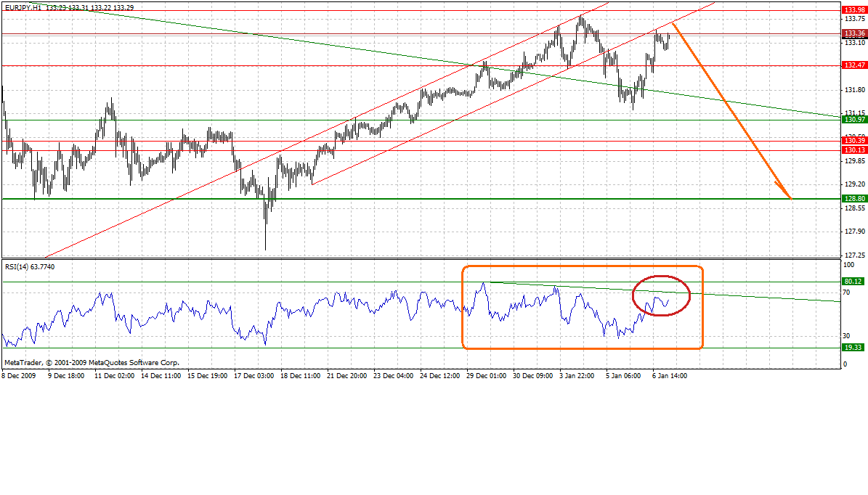Select the 17 Dec 03:00 time label

[254, 375]
